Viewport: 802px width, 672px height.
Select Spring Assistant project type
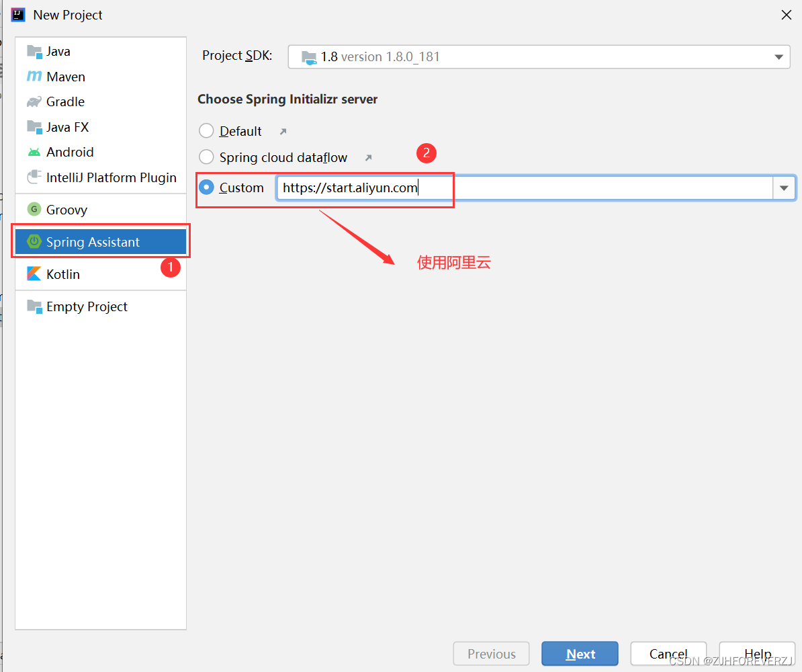[x=101, y=241]
